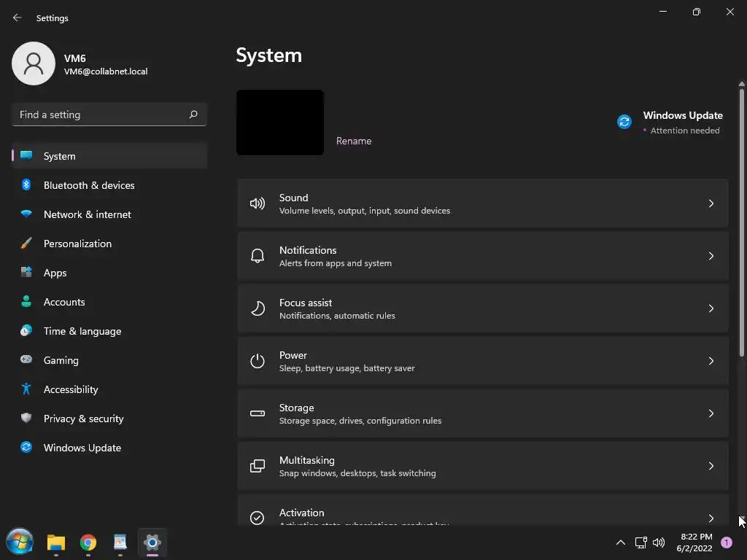Open Bluetooth & devices settings
The width and height of the screenshot is (747, 560).
109,184
